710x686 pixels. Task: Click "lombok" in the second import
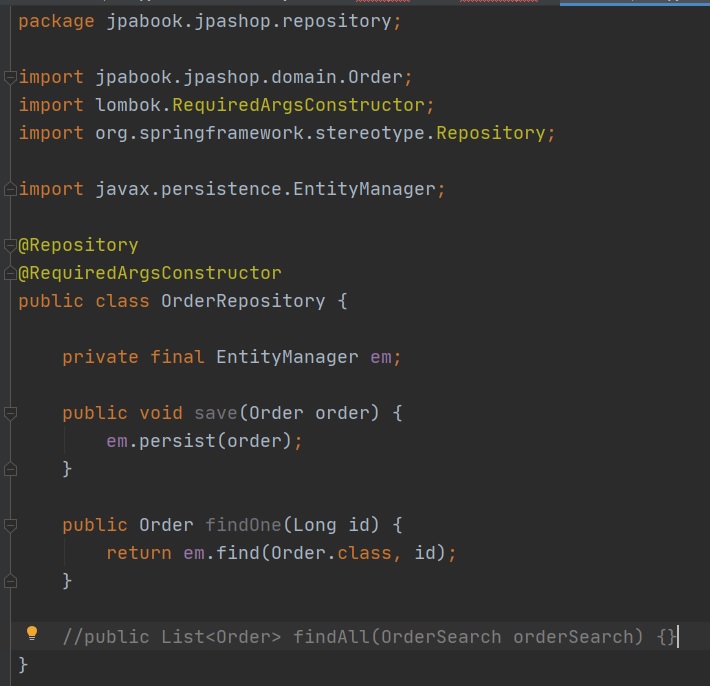tap(128, 105)
